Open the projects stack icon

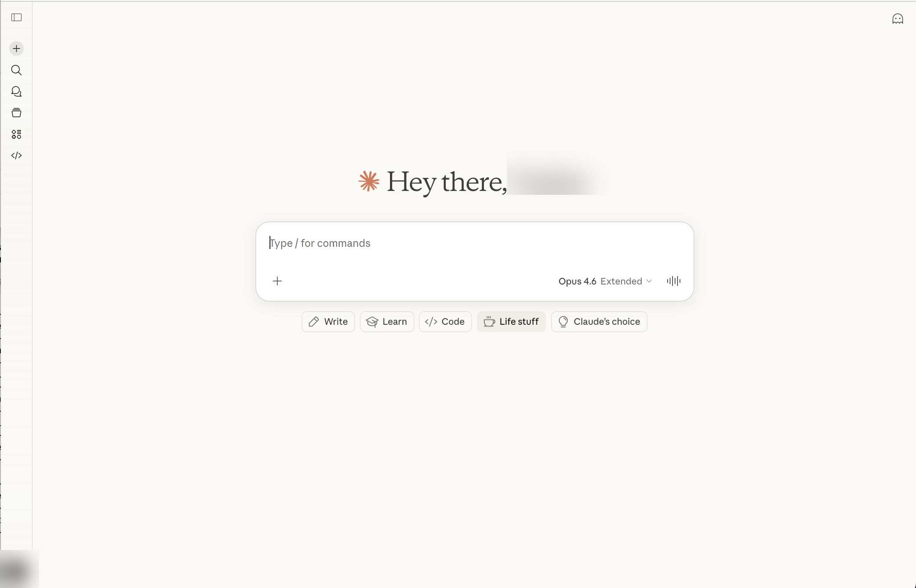pos(16,113)
